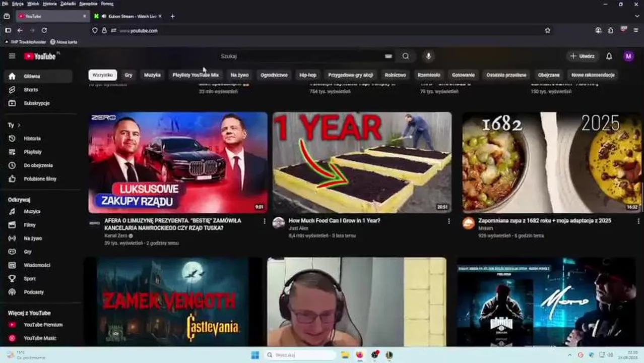The width and height of the screenshot is (644, 363).
Task: Select the Muzyka filter chip
Action: (152, 75)
